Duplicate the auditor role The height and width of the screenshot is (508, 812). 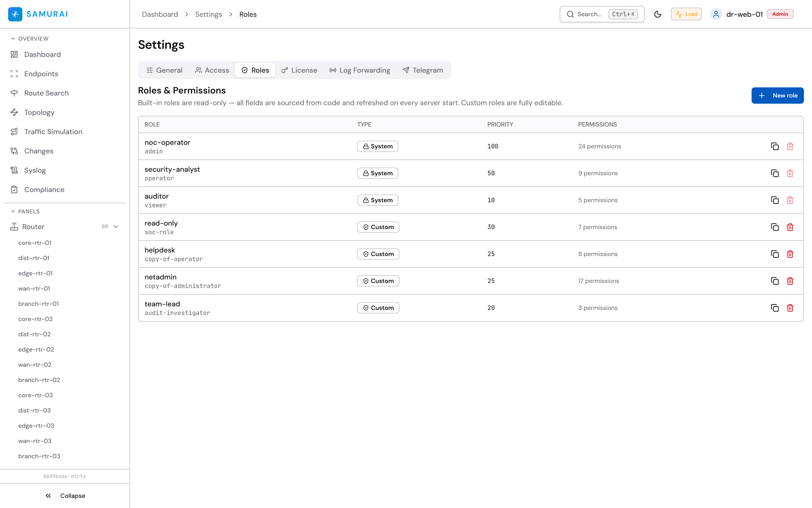coord(775,200)
